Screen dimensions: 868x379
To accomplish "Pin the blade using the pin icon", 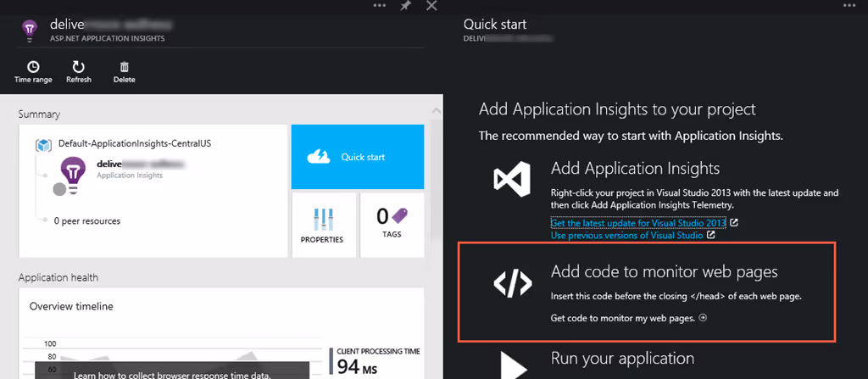I will pyautogui.click(x=406, y=6).
